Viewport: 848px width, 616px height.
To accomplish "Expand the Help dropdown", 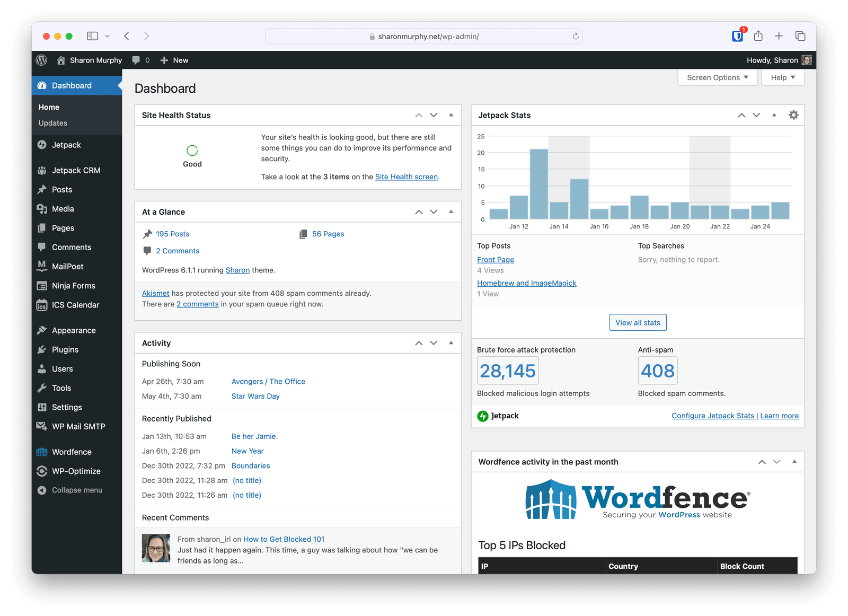I will tap(783, 77).
